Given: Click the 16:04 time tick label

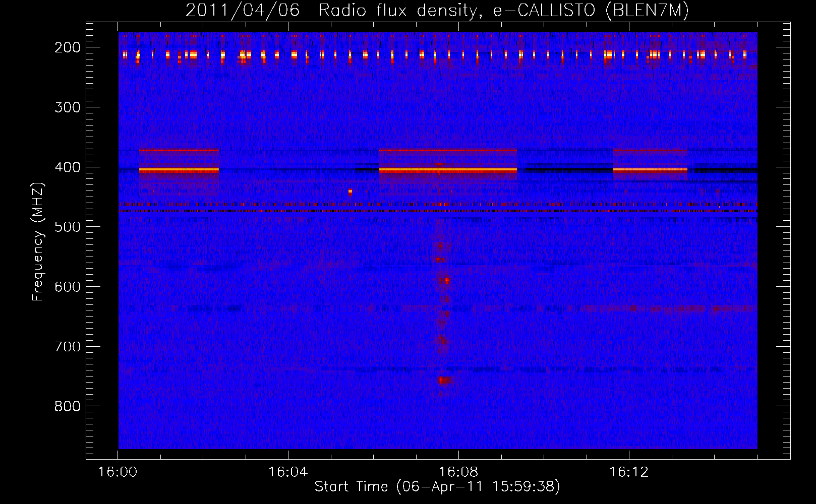Looking at the screenshot, I should pyautogui.click(x=288, y=472).
